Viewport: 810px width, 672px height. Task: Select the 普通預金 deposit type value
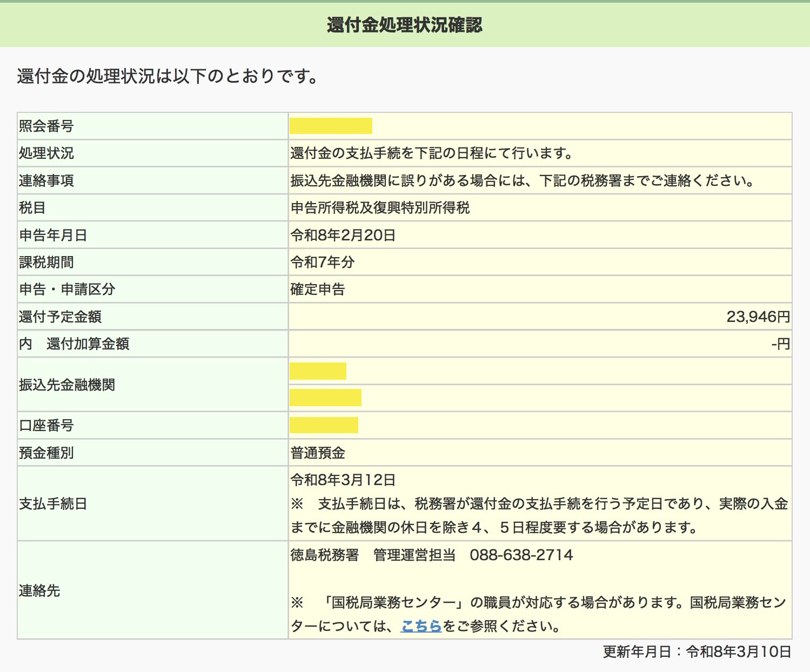coord(318,453)
